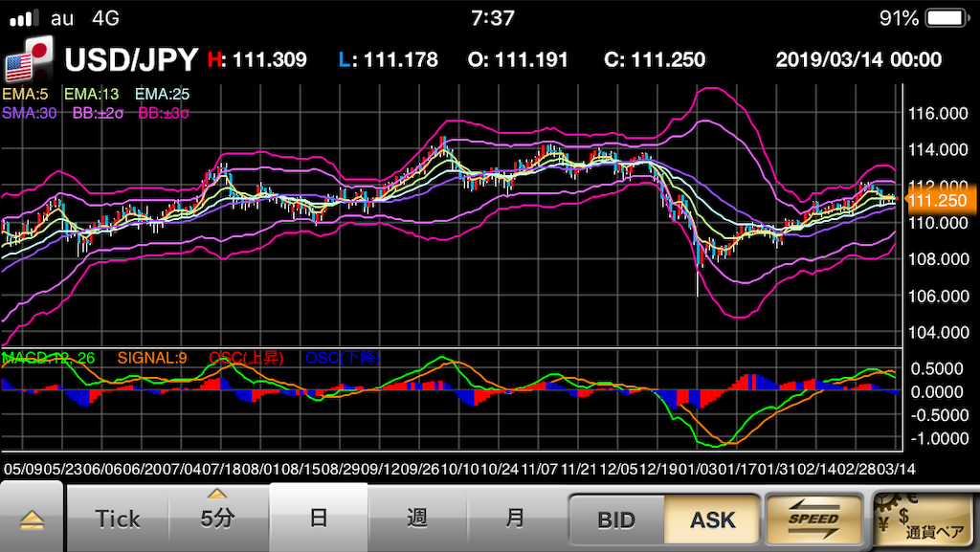The image size is (980, 552).
Task: Open the SPEED order button
Action: click(x=813, y=519)
